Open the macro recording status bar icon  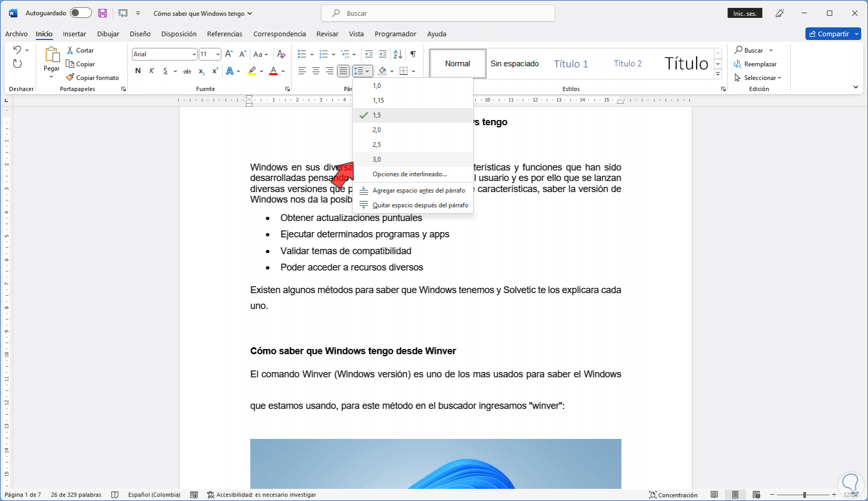click(x=194, y=495)
